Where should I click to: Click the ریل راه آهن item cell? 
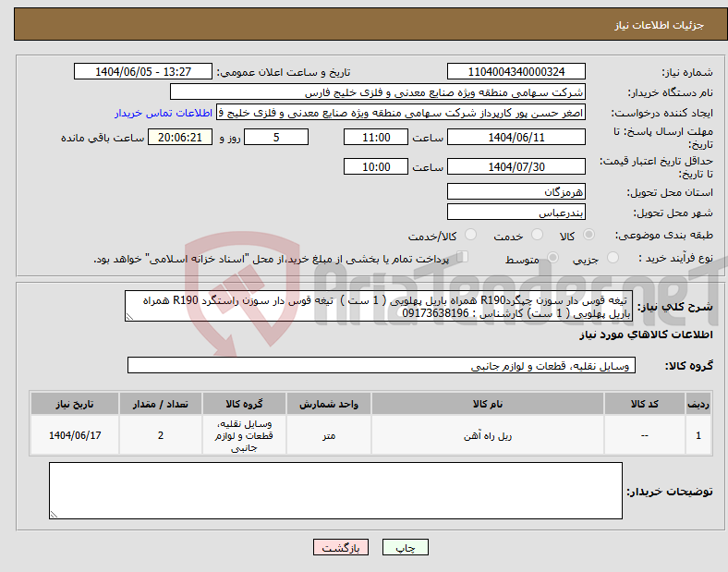tap(488, 435)
